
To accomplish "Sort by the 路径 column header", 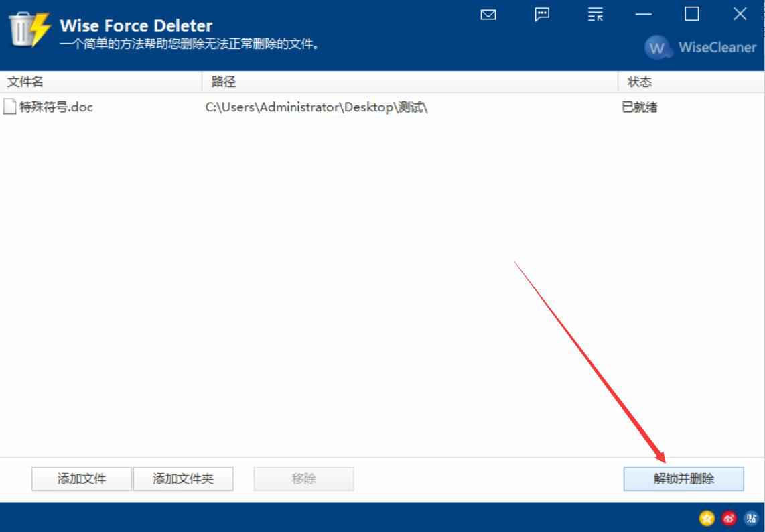I will [x=410, y=82].
